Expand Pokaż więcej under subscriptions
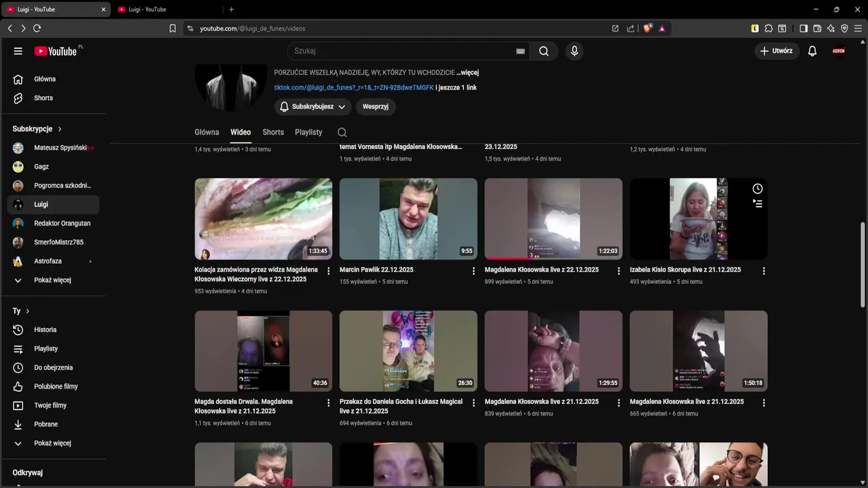 tap(53, 280)
